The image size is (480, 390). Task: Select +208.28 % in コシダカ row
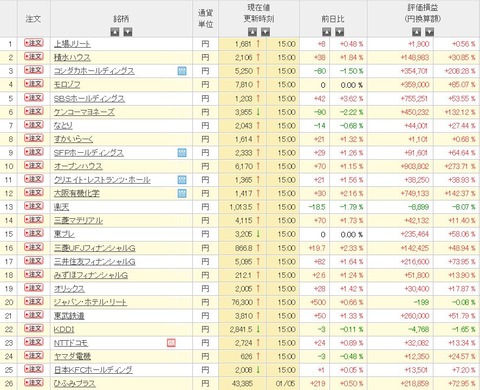tap(460, 71)
